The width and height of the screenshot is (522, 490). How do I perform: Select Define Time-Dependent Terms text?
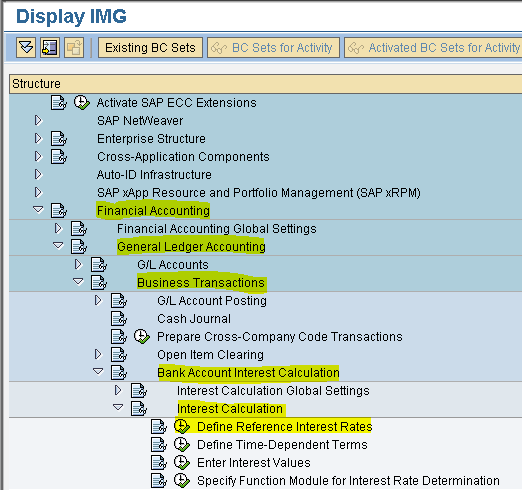(282, 445)
